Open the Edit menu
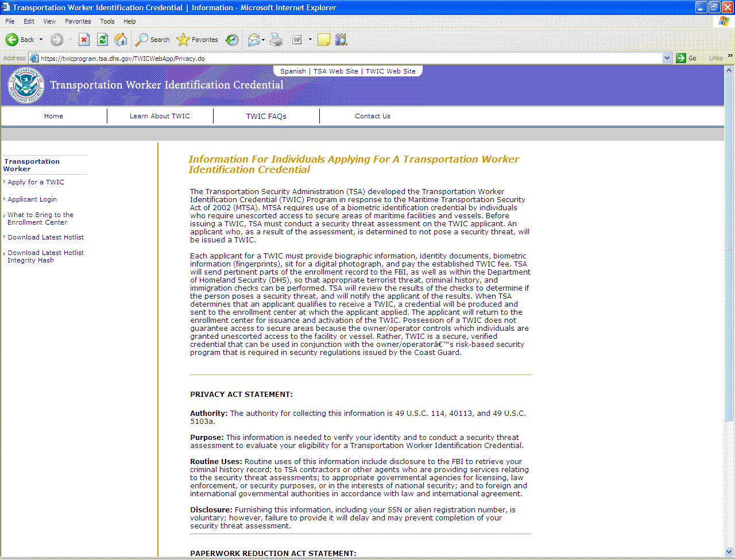 coord(29,21)
